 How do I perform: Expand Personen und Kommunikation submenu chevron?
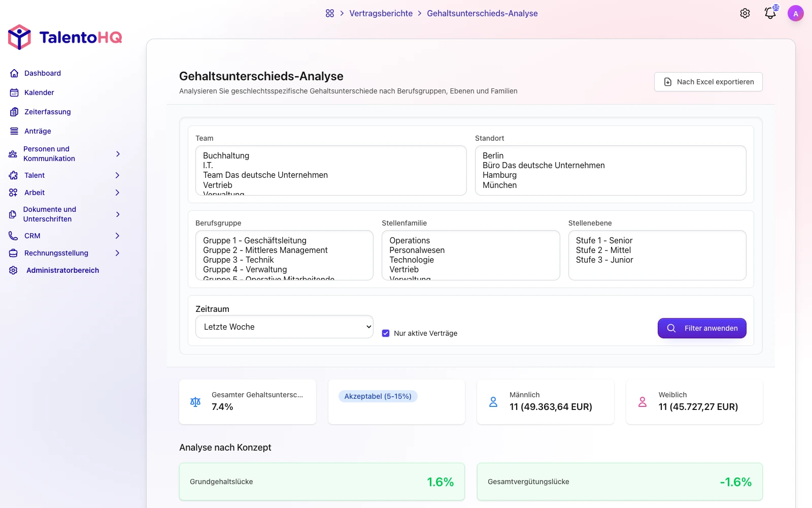click(x=118, y=154)
